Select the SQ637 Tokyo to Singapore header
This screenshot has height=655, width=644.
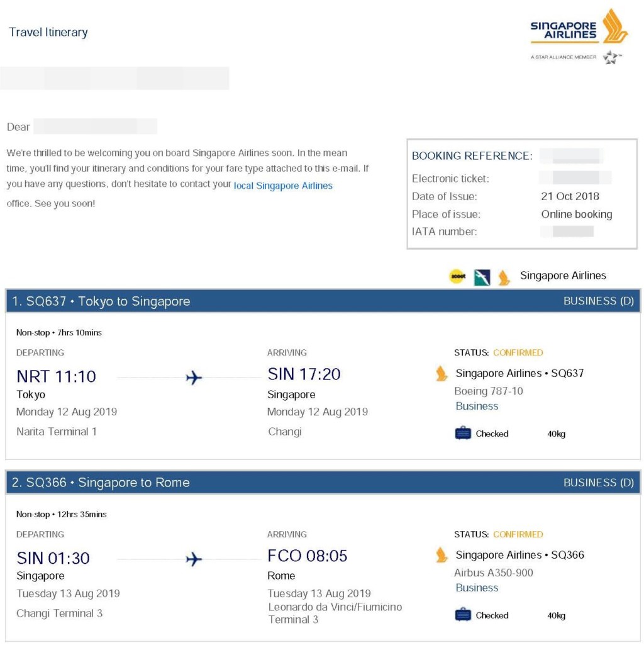(101, 301)
